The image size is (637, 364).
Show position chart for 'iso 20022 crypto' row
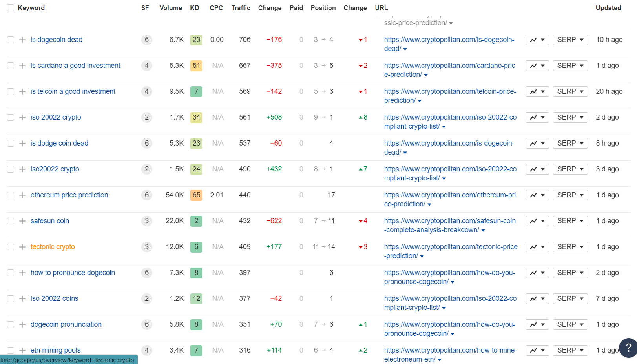click(x=537, y=117)
